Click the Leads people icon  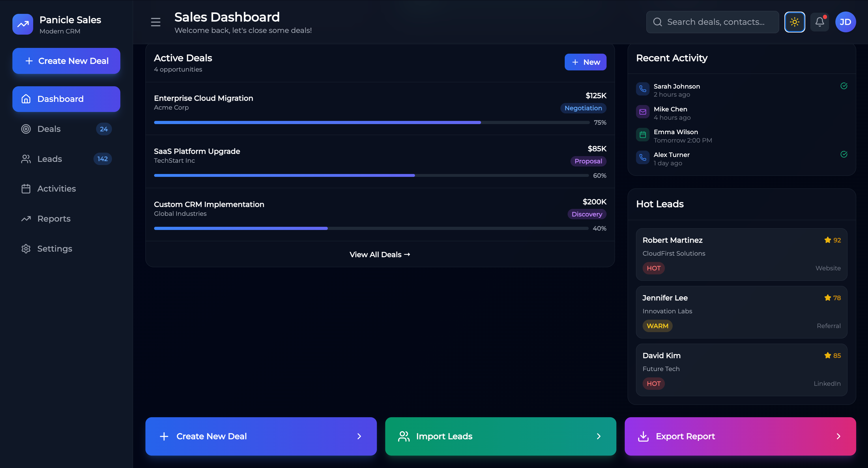tap(26, 159)
